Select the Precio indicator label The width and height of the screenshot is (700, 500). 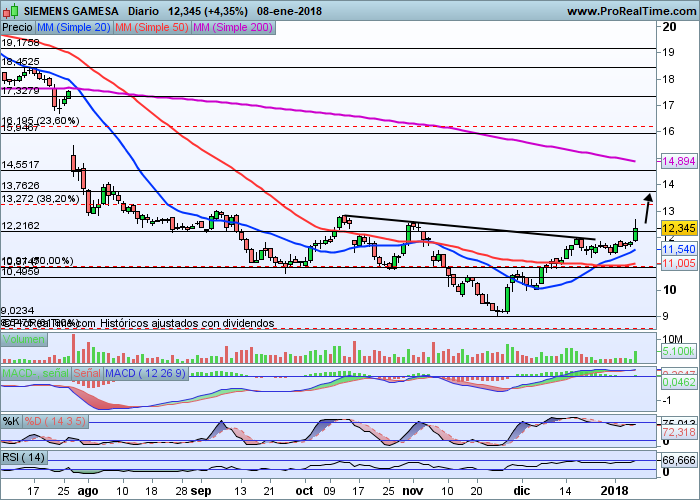coord(19,30)
